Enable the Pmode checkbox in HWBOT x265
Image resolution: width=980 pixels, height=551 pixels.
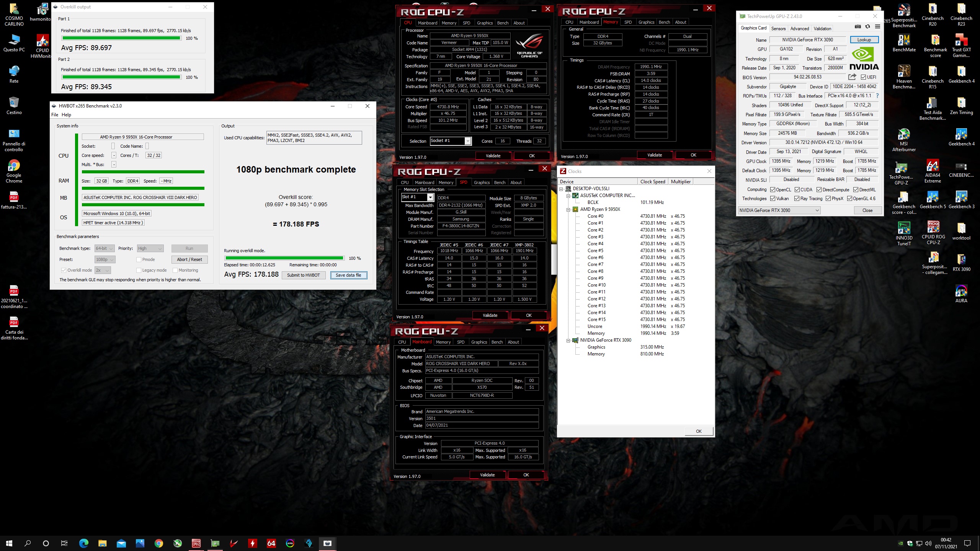click(x=139, y=259)
